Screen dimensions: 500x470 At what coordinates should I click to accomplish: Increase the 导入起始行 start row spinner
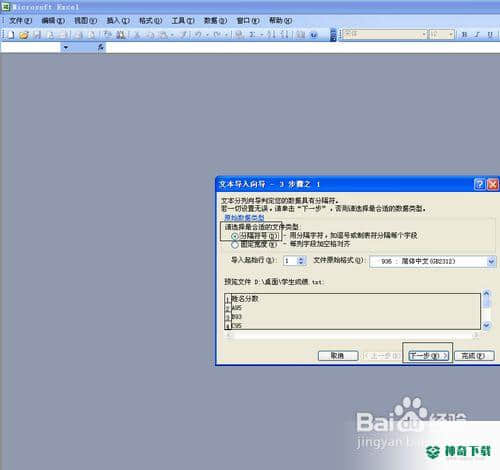click(x=301, y=259)
